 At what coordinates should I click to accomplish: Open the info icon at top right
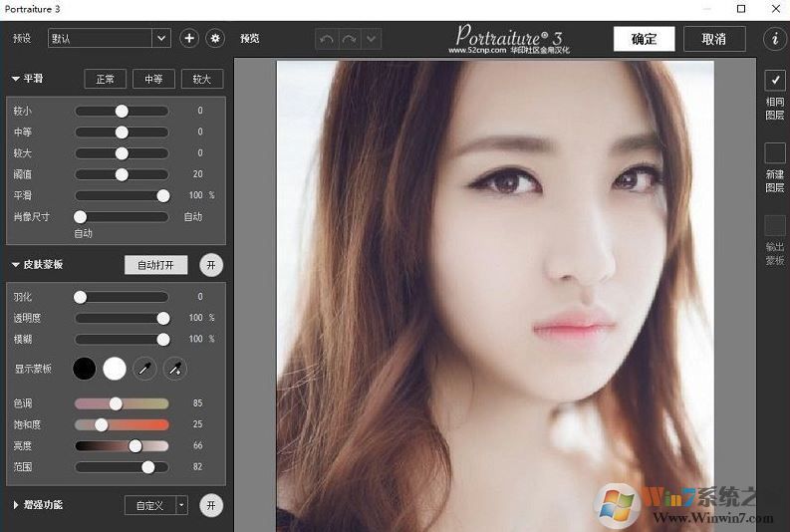coord(774,39)
